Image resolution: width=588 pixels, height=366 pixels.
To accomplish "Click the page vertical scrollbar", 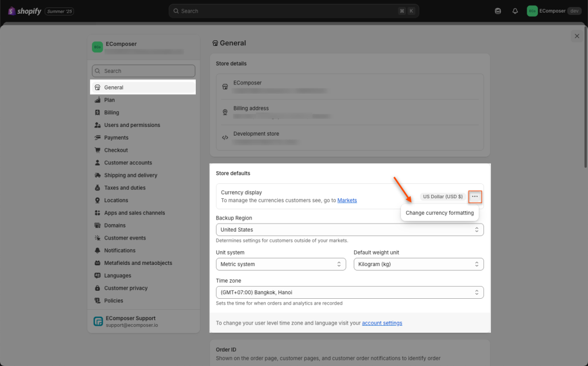I will (x=586, y=98).
